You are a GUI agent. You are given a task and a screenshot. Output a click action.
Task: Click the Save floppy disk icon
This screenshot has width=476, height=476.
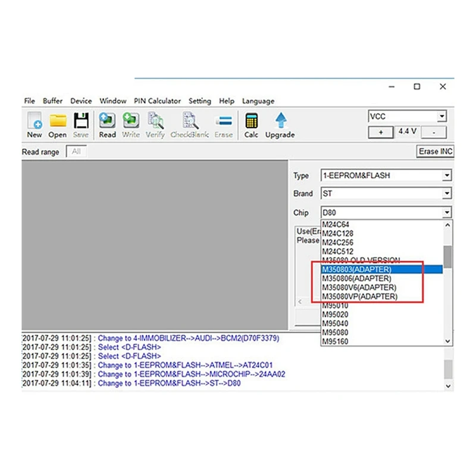(x=81, y=121)
